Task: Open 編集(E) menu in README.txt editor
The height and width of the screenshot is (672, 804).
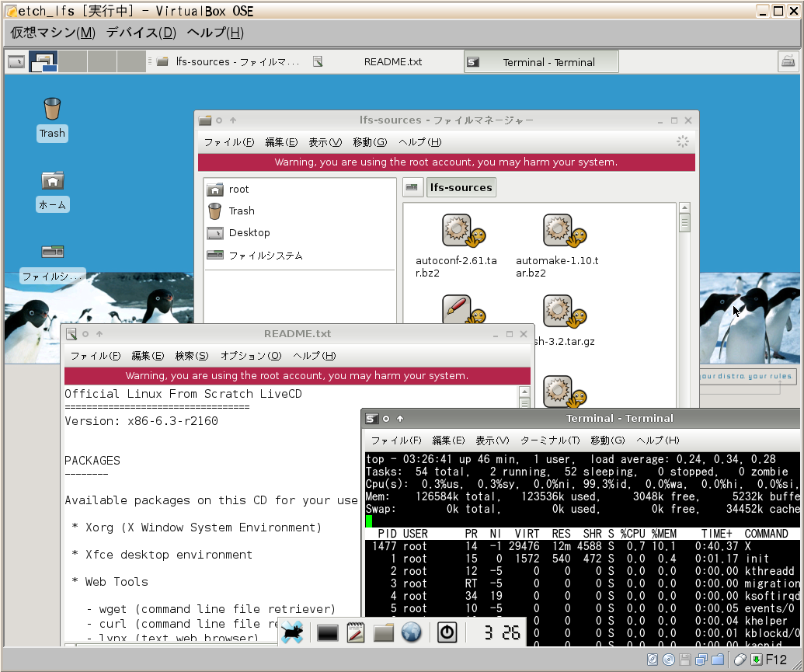Action: (x=148, y=356)
